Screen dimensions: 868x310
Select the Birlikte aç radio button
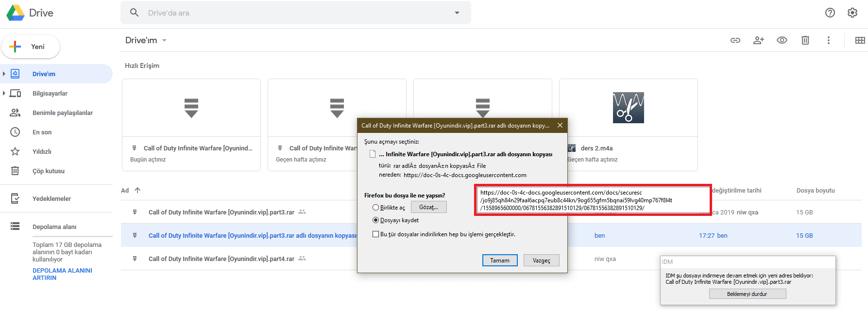(375, 208)
